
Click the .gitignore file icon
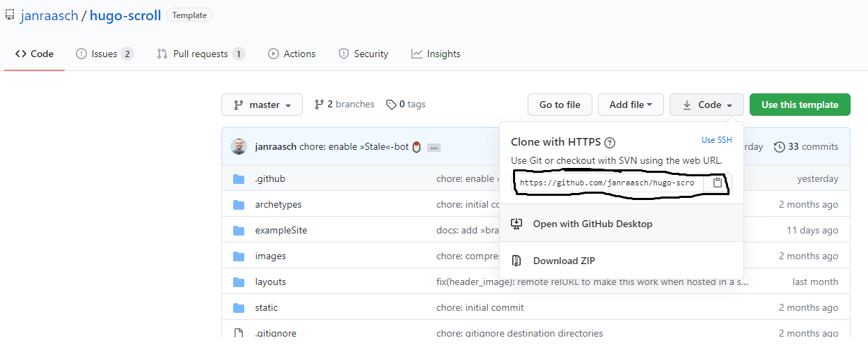(x=239, y=333)
